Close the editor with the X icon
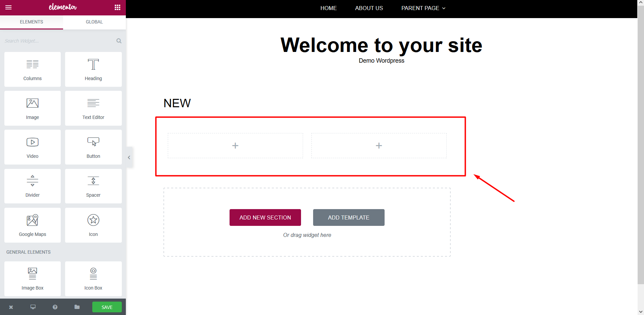 11,307
